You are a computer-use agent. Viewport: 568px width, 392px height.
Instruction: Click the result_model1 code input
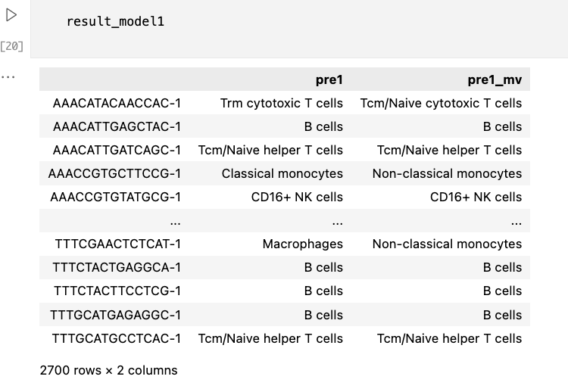pyautogui.click(x=115, y=21)
